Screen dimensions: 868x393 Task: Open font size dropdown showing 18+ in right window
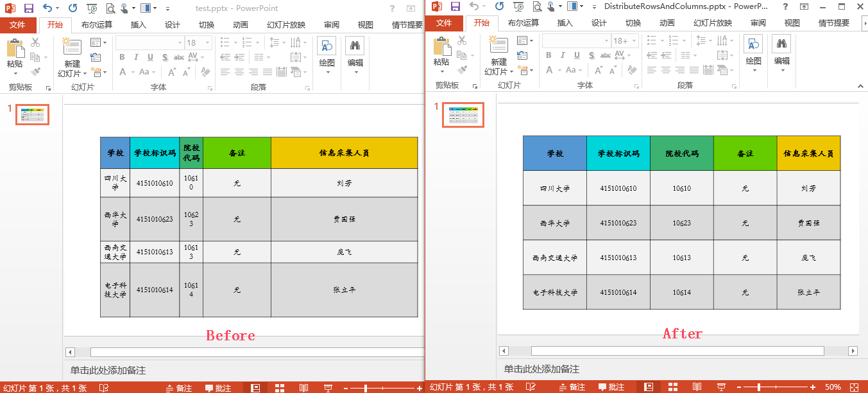634,40
